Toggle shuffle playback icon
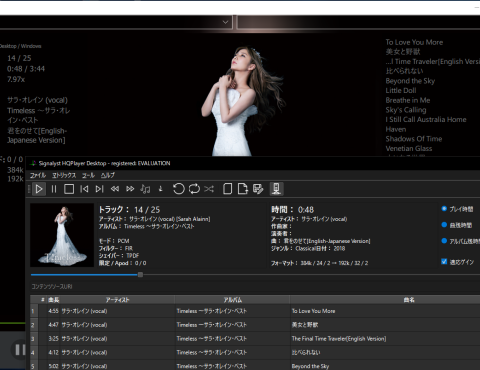The width and height of the screenshot is (480, 370). 209,189
